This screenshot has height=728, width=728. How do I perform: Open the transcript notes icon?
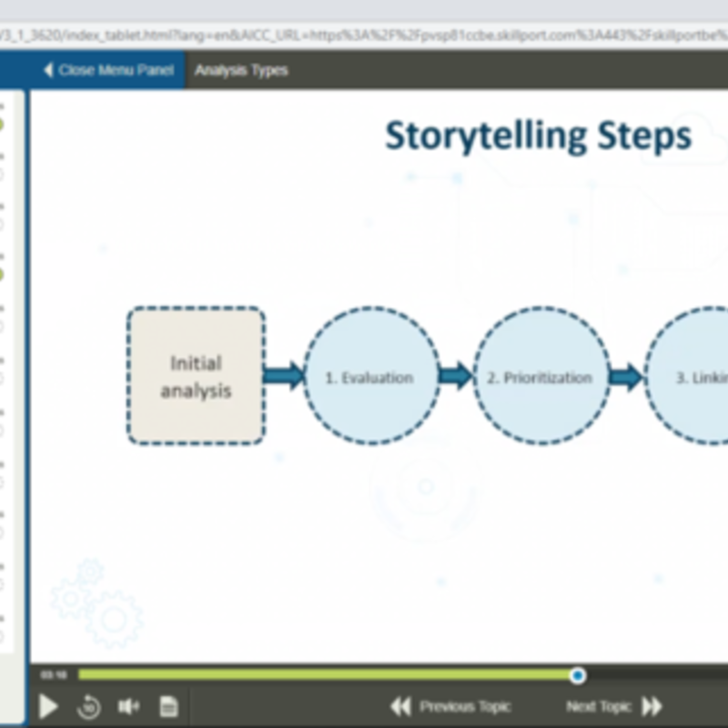coord(168,706)
